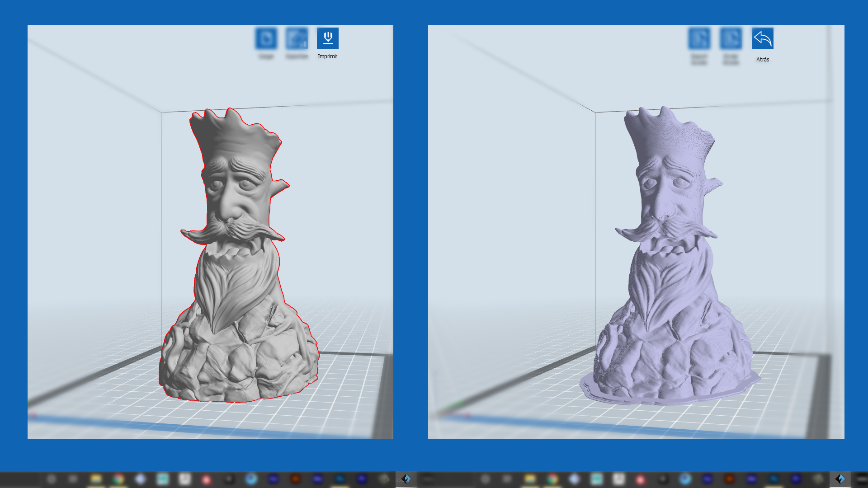This screenshot has width=868, height=488.
Task: Click the Imprimir print icon
Action: coord(328,39)
